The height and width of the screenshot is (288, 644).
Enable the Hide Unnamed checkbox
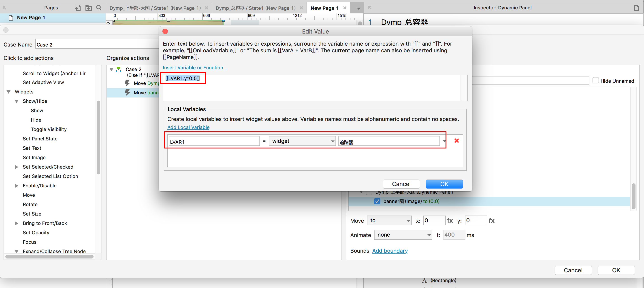pos(595,81)
